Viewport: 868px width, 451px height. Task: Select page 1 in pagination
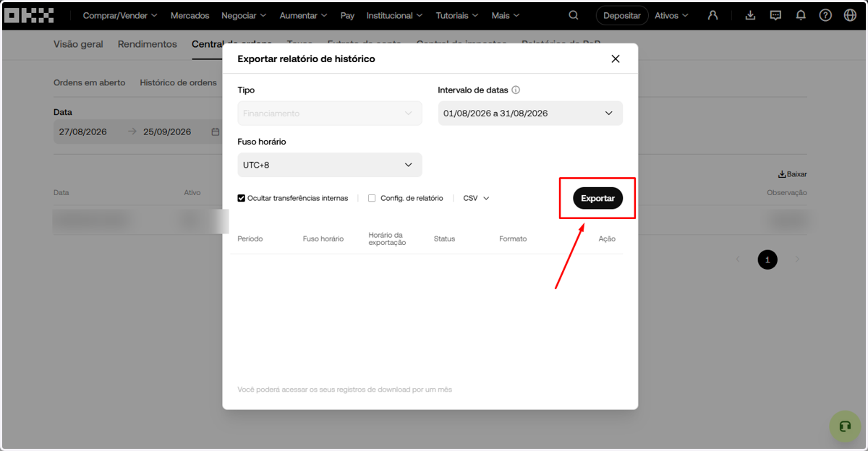pos(767,259)
